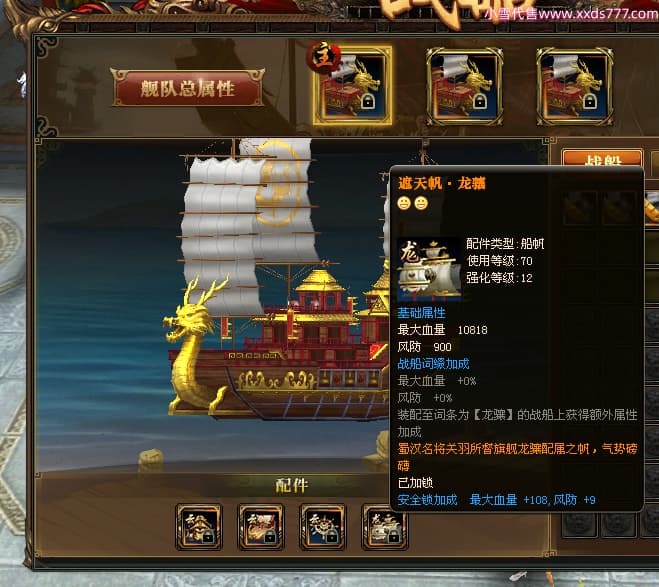The height and width of the screenshot is (587, 659).
Task: Click the red 主 flagship badge
Action: click(323, 57)
